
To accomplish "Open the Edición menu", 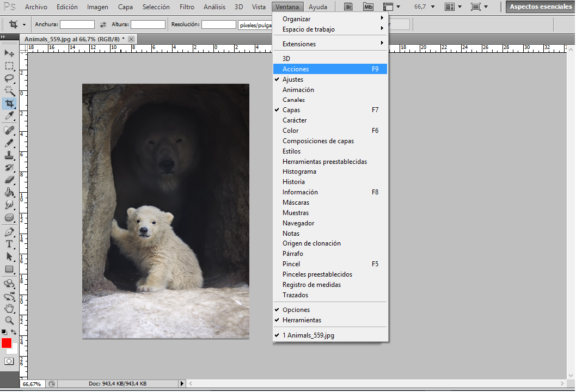I will pyautogui.click(x=67, y=7).
